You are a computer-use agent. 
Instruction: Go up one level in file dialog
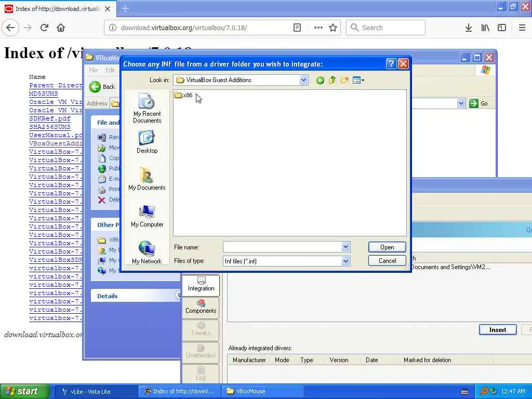click(x=332, y=80)
